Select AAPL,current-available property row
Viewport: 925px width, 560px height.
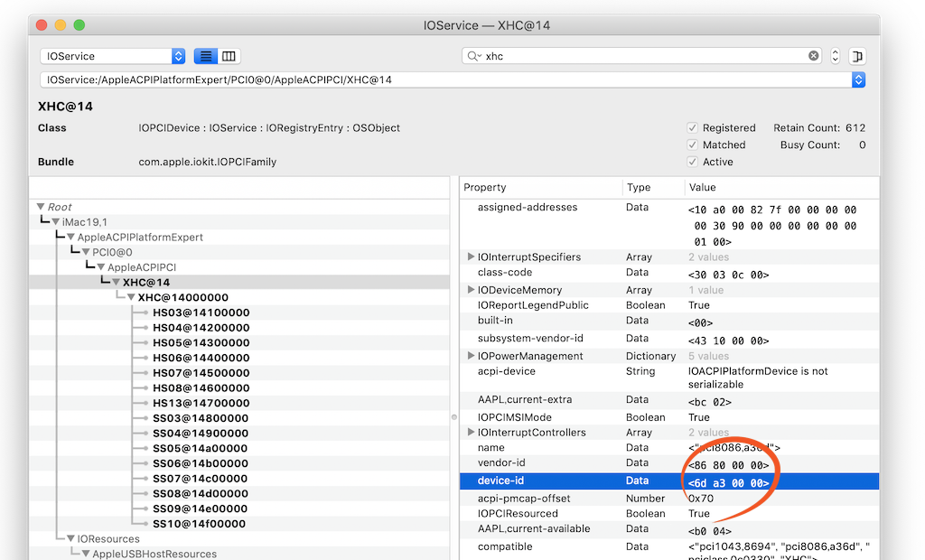pos(669,529)
